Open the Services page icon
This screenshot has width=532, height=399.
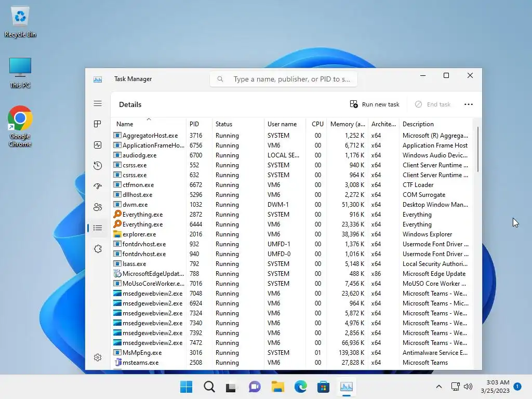tap(98, 249)
